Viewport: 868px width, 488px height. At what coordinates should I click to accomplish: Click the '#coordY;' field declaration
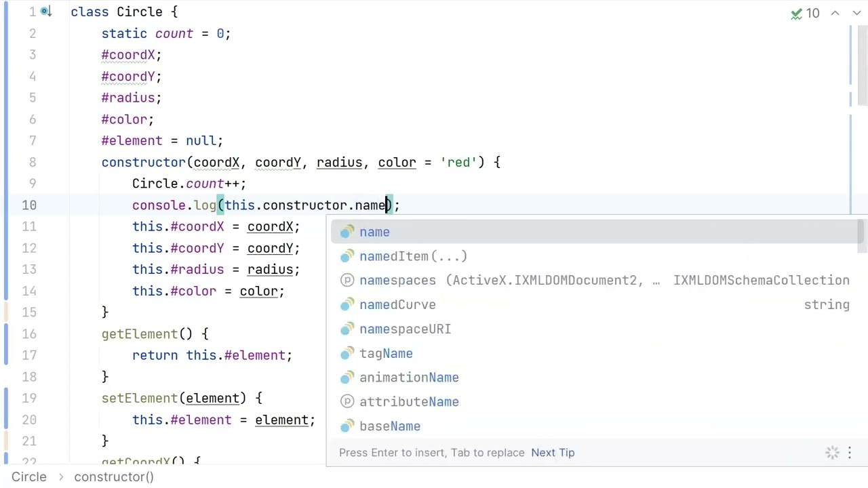pos(132,77)
